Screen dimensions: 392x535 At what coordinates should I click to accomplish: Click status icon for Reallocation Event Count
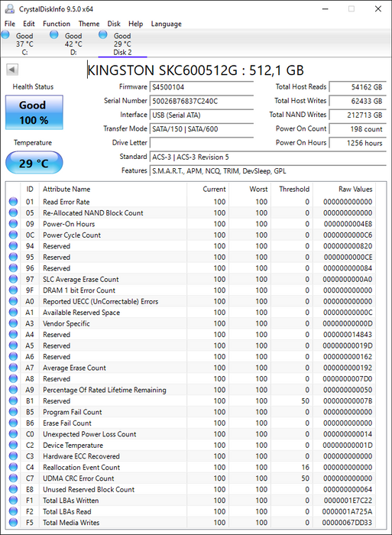13,467
